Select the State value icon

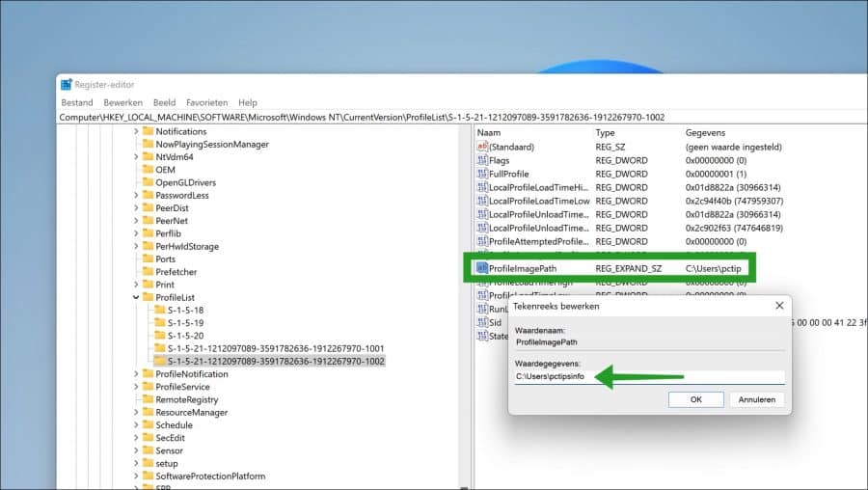click(x=482, y=336)
